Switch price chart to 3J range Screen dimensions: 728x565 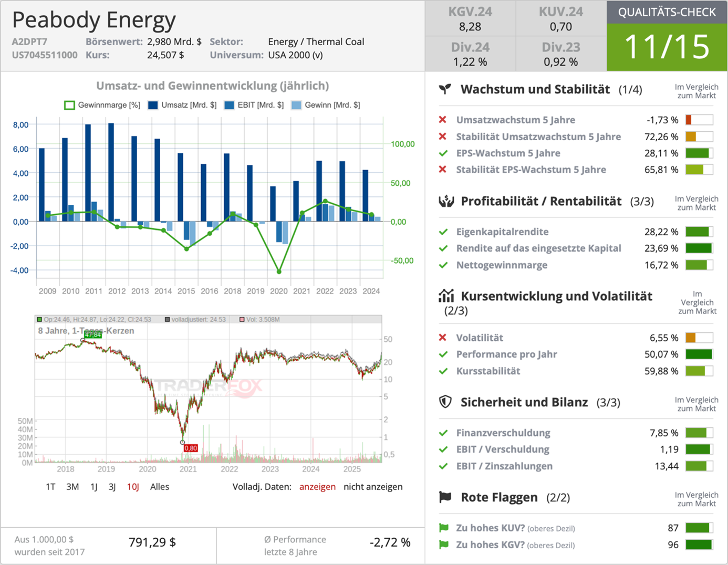click(x=112, y=487)
